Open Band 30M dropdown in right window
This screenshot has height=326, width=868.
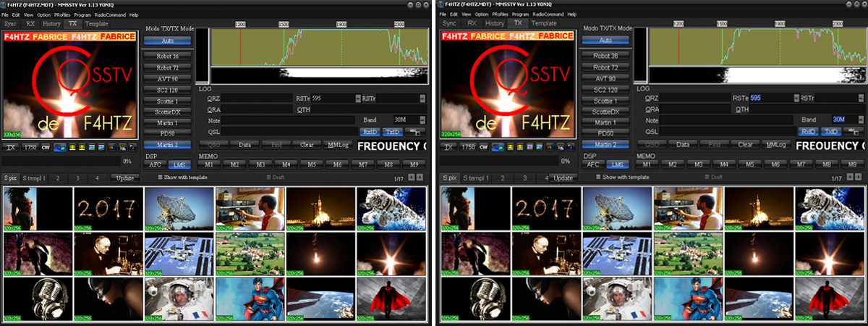click(861, 120)
